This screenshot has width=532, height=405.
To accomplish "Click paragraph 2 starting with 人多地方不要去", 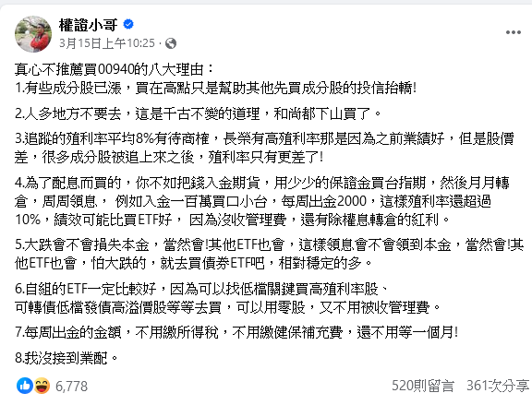I will (199, 113).
